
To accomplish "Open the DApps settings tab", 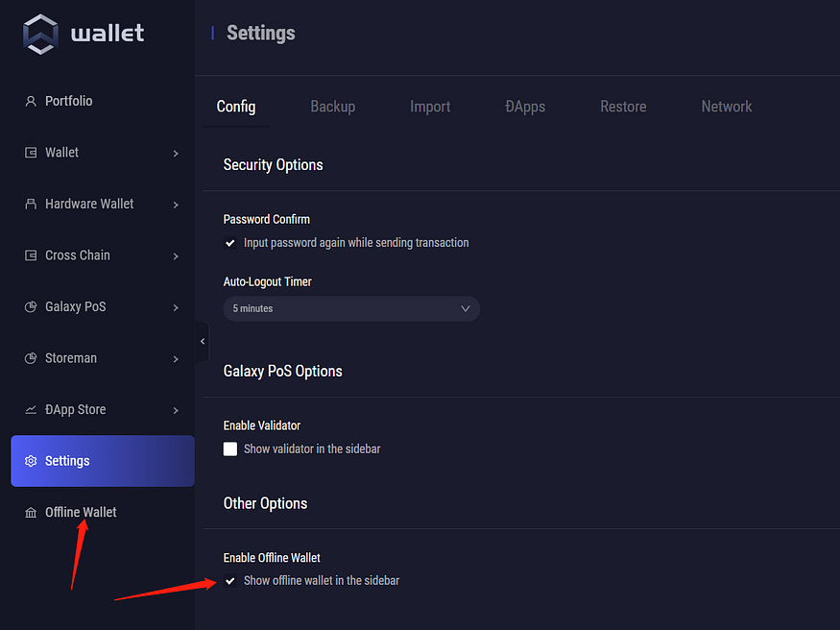I will pos(525,107).
